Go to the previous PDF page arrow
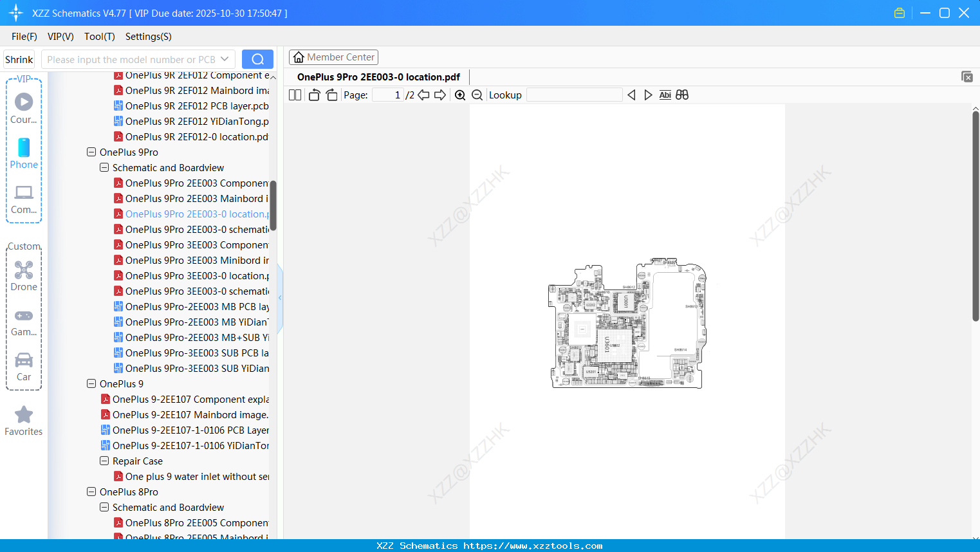980x552 pixels. [x=423, y=95]
